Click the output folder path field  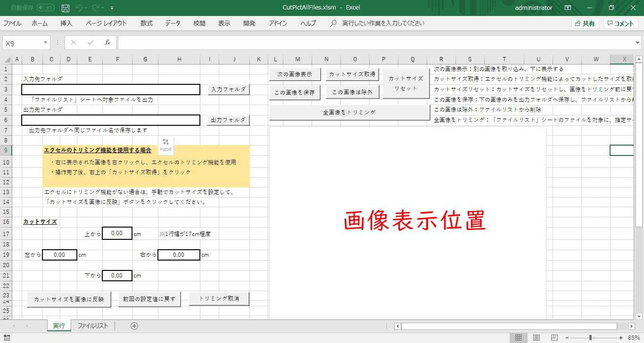(111, 120)
